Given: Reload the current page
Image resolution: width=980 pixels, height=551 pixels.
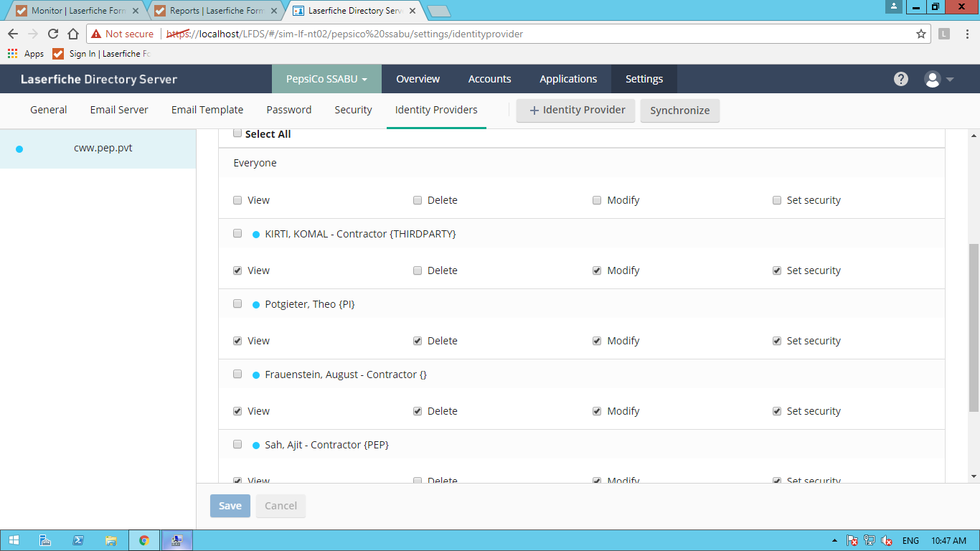Looking at the screenshot, I should [x=53, y=34].
